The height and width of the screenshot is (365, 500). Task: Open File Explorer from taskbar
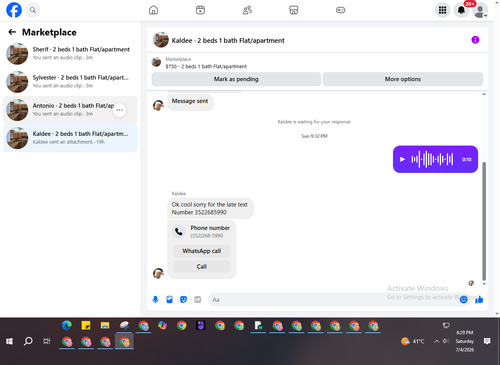tap(105, 325)
